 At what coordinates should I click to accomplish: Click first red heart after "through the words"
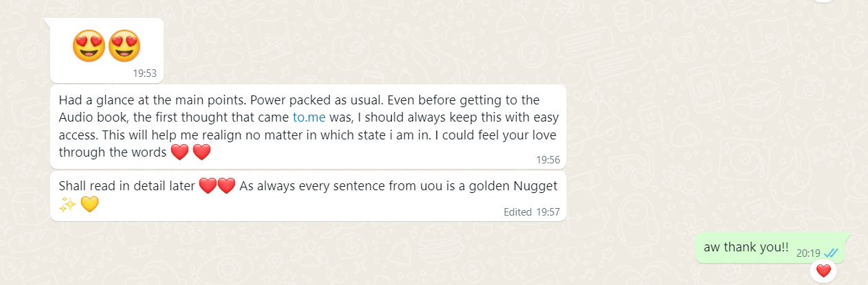click(179, 152)
